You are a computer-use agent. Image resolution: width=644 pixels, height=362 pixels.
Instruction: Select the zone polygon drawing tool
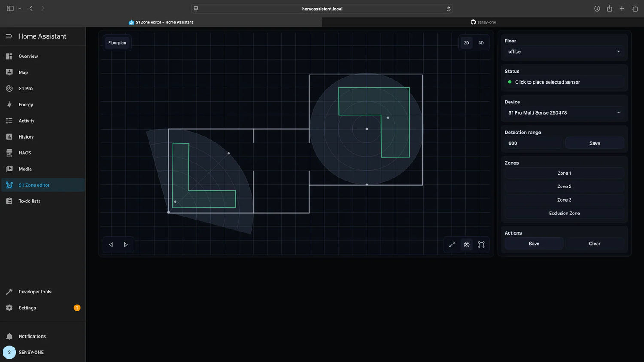pos(481,244)
